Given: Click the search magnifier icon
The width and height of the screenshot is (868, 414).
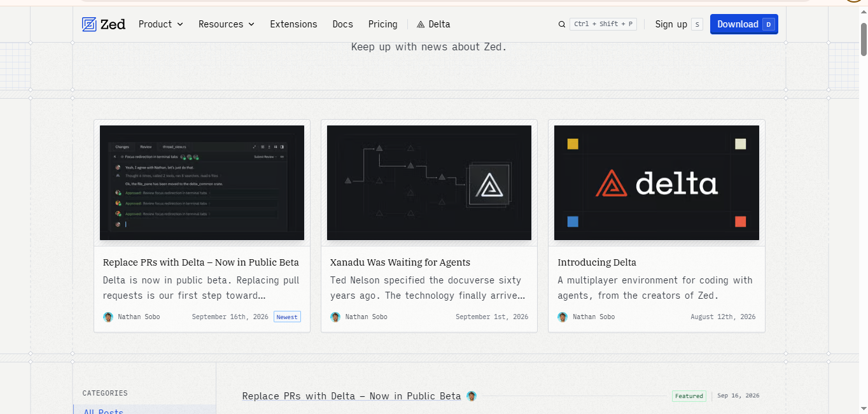Looking at the screenshot, I should (562, 24).
